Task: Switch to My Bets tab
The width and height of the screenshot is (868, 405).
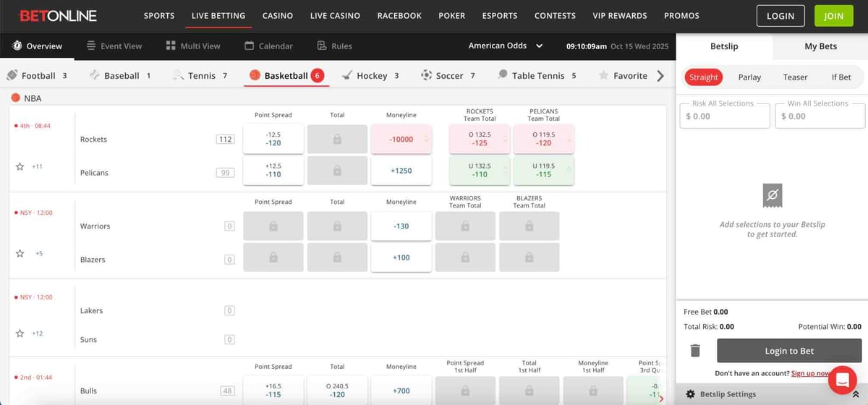Action: pos(820,46)
